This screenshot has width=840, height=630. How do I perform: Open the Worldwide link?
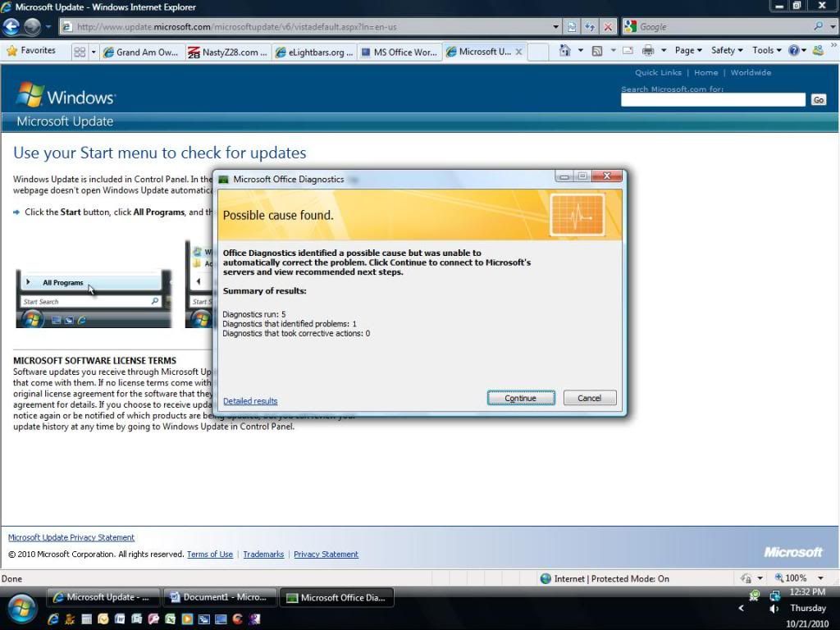[751, 72]
